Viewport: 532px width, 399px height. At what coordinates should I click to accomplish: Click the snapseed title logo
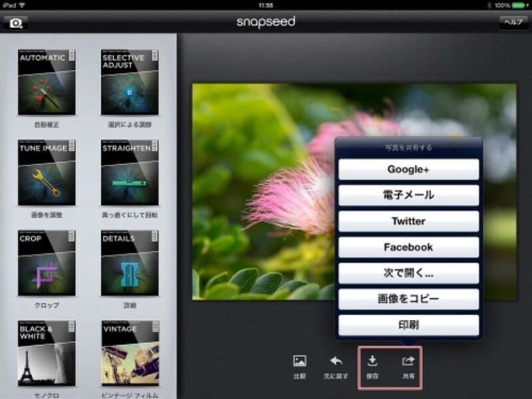tap(266, 22)
